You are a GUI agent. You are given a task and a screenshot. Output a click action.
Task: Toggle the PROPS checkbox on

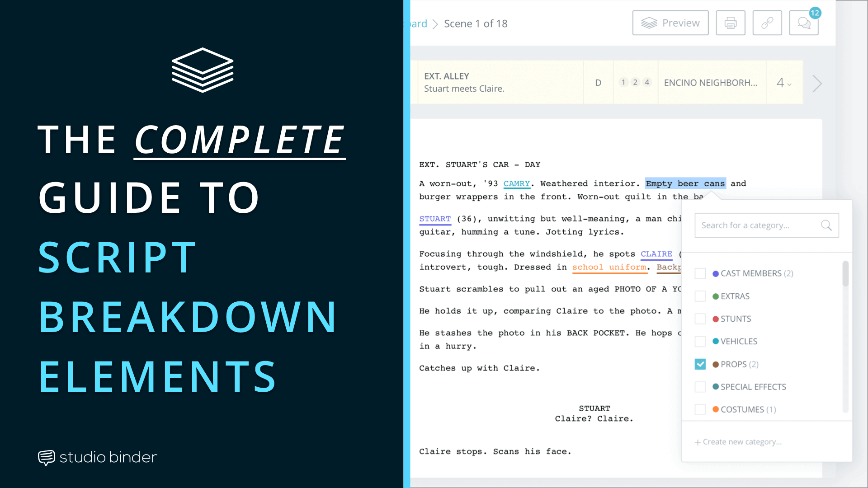coord(701,364)
